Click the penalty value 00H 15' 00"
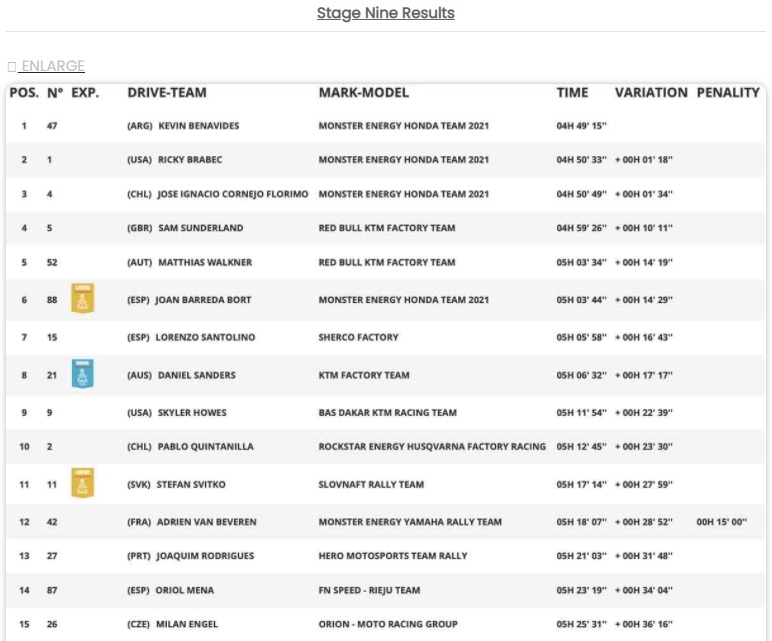 click(722, 522)
